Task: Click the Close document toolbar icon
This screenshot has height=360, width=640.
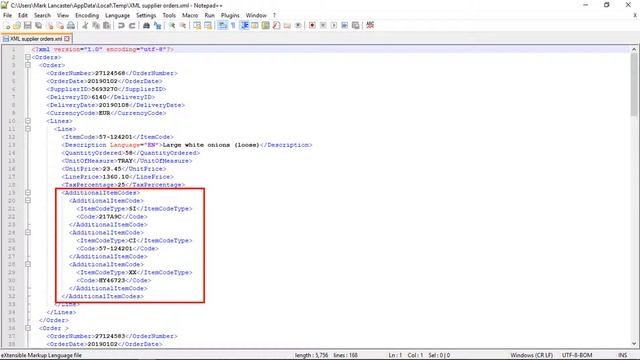Action: [49, 25]
